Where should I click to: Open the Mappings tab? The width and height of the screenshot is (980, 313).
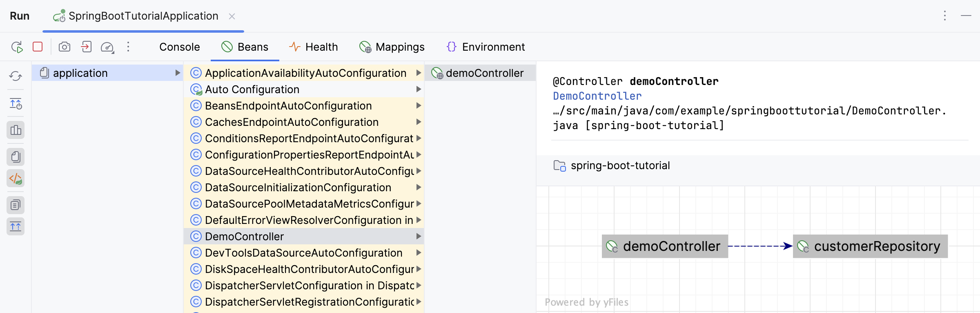pos(392,47)
